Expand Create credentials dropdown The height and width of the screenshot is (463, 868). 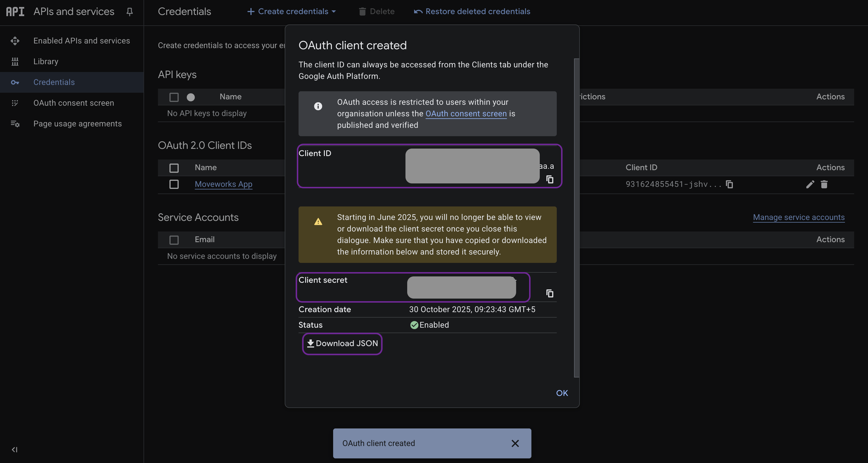point(292,12)
